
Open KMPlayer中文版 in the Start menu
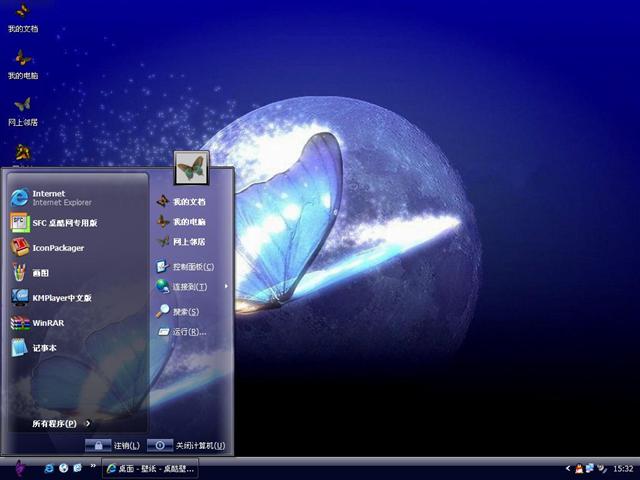point(60,298)
